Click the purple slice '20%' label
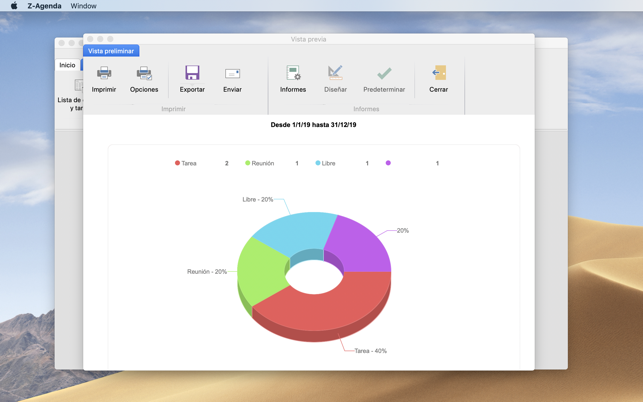 (403, 231)
